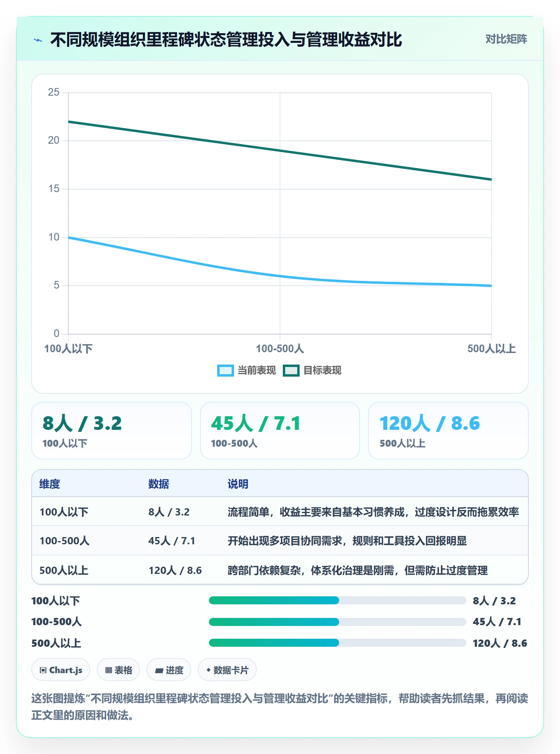Click the 100-500人 x-axis label on the chart
Image resolution: width=560 pixels, height=754 pixels.
point(280,349)
